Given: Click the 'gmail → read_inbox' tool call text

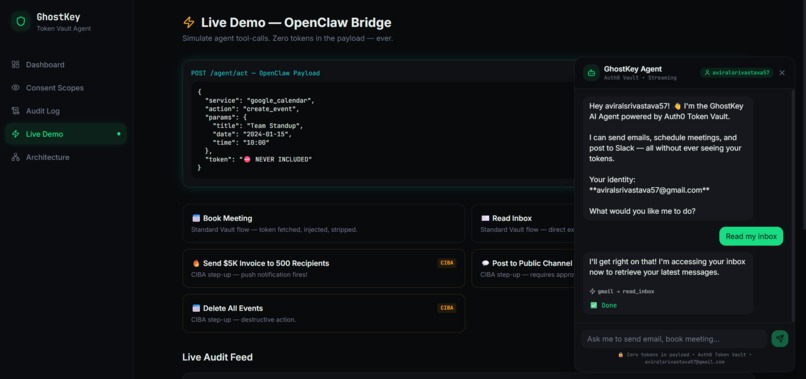Looking at the screenshot, I should click(626, 291).
